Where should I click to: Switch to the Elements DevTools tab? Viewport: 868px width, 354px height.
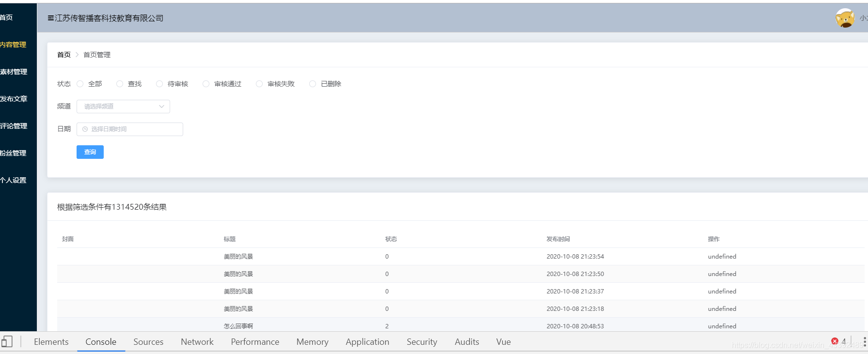coord(51,341)
